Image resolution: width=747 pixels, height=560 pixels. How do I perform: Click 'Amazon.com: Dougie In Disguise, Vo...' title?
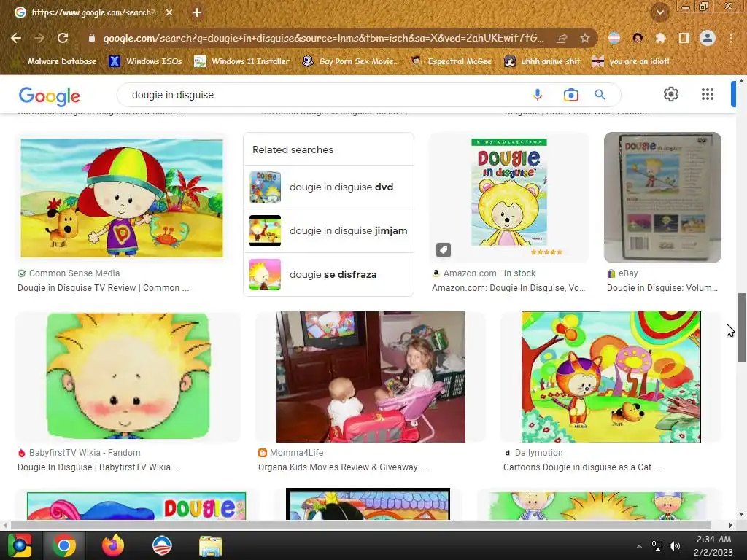(x=508, y=287)
